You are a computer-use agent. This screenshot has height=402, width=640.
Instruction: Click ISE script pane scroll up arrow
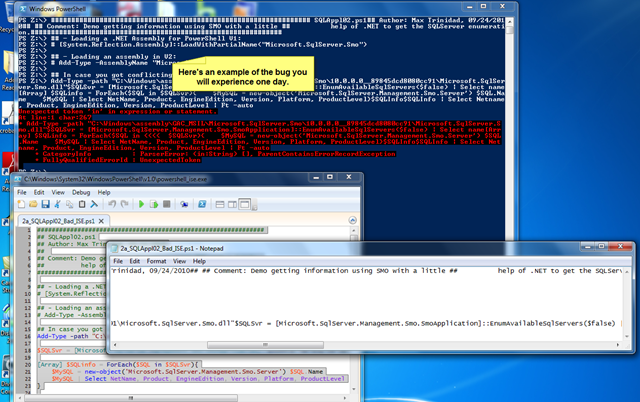point(353,231)
